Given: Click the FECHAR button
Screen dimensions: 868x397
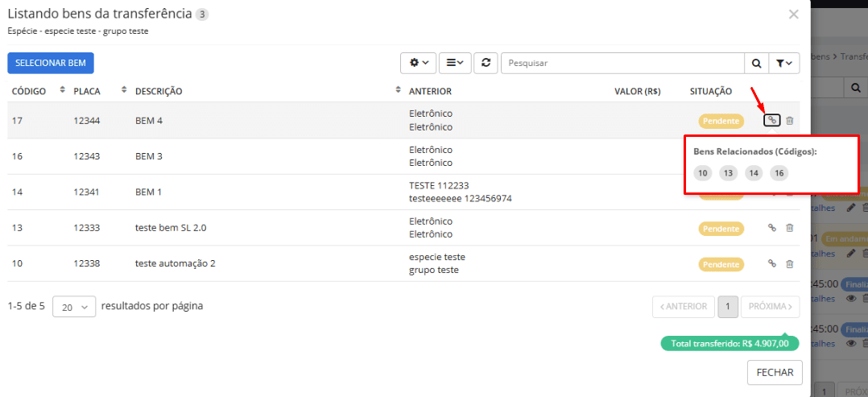Looking at the screenshot, I should point(775,372).
